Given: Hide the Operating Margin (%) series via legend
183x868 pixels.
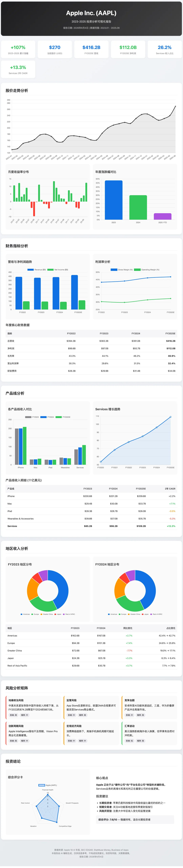Looking at the screenshot, I should [x=147, y=270].
